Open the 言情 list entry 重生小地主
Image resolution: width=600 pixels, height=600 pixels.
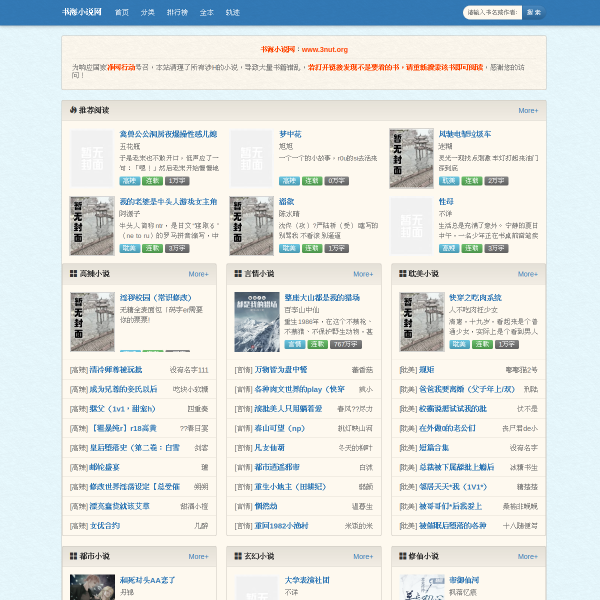click(290, 487)
